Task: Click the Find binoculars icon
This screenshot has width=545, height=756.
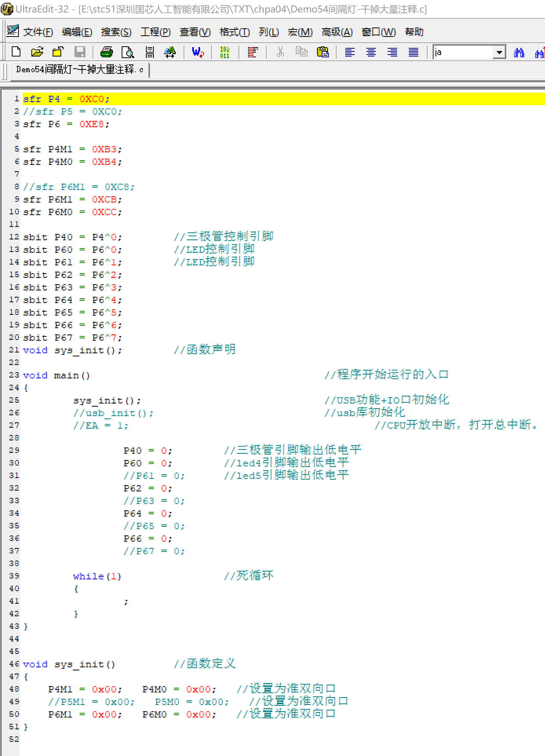Action: (519, 52)
